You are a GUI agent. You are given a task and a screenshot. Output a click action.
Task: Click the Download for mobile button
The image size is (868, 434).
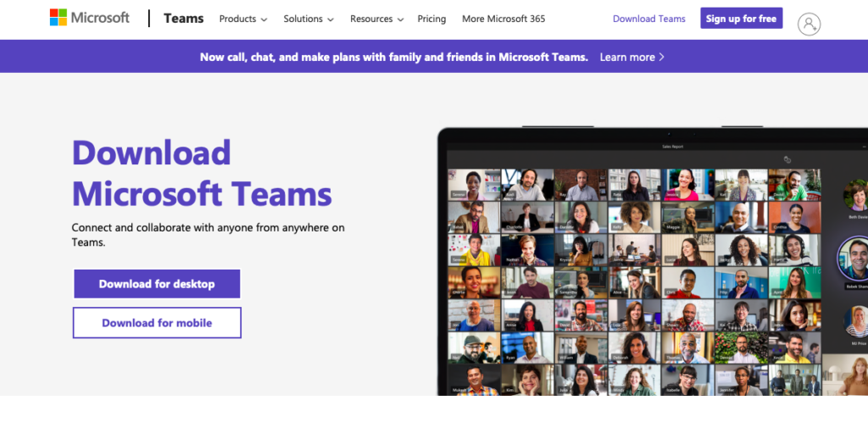coord(157,323)
